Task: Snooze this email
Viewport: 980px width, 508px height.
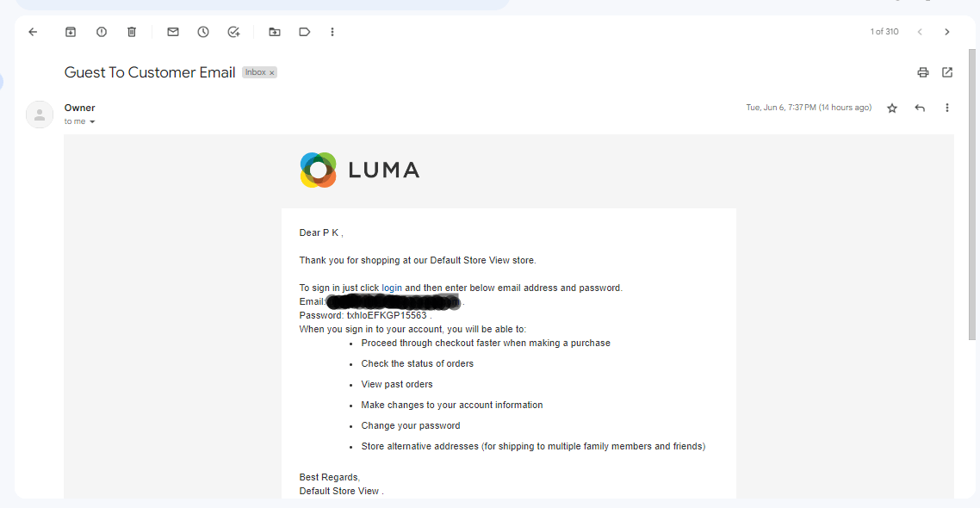Action: pyautogui.click(x=203, y=32)
